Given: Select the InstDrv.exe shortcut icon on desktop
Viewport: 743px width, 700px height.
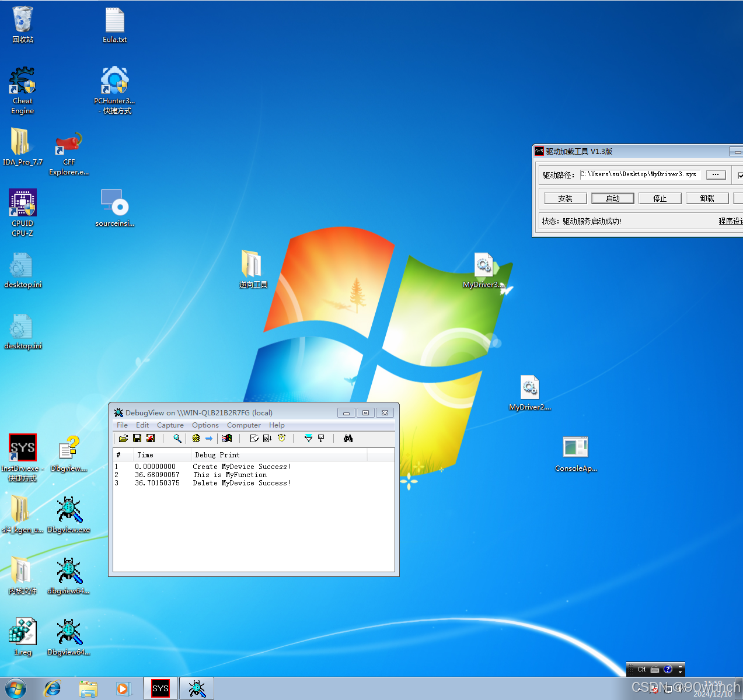Looking at the screenshot, I should tap(23, 458).
